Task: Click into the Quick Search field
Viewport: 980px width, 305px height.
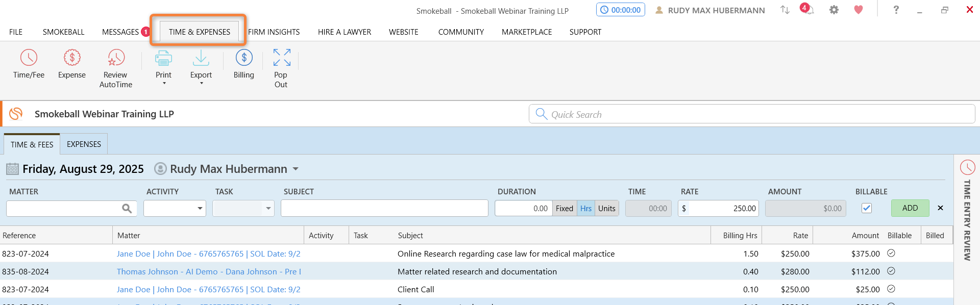Action: (x=752, y=114)
